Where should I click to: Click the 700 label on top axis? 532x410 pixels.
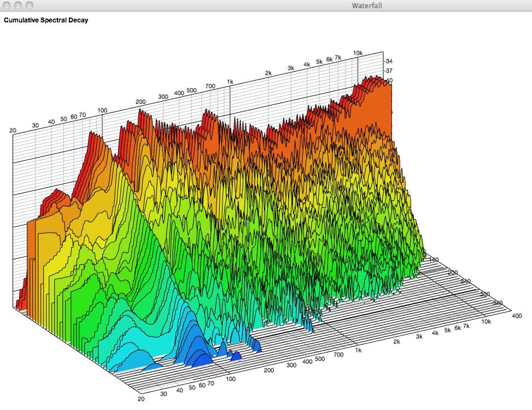click(x=211, y=86)
